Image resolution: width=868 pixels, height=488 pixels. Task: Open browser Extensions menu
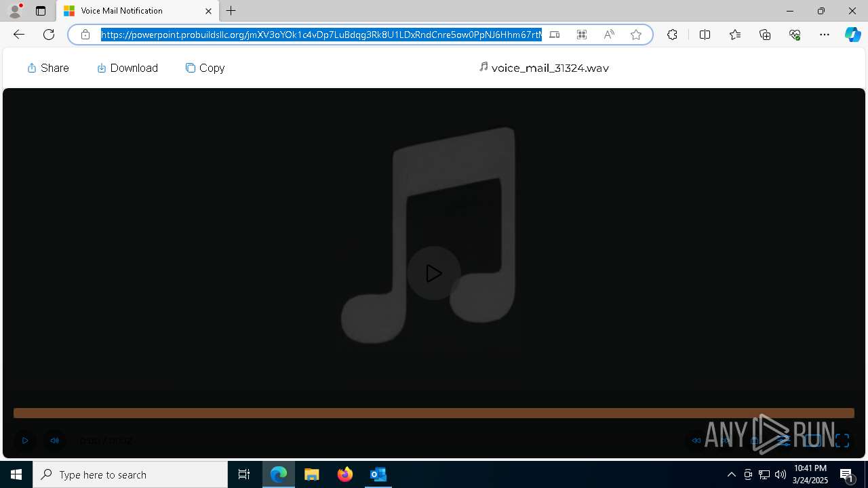coord(672,35)
